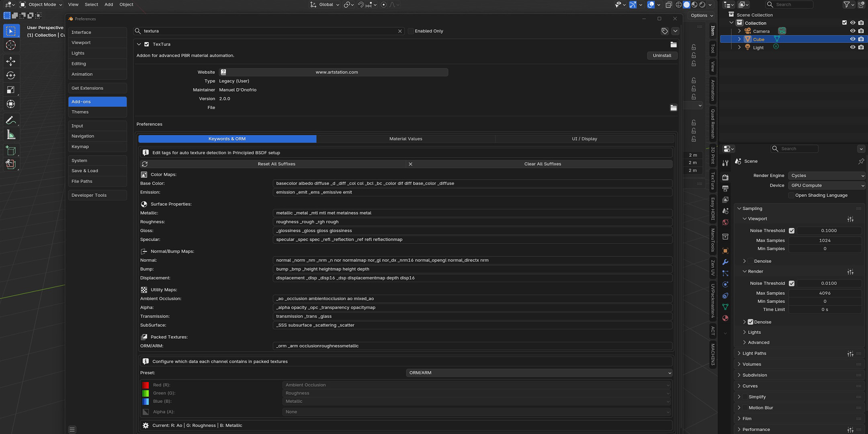Open the Output properties tab icon

725,188
